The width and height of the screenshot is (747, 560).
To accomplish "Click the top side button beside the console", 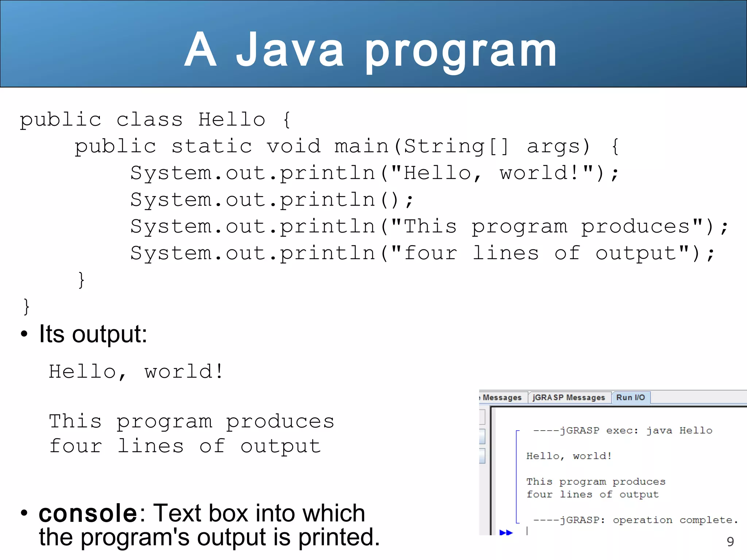I will [x=482, y=417].
